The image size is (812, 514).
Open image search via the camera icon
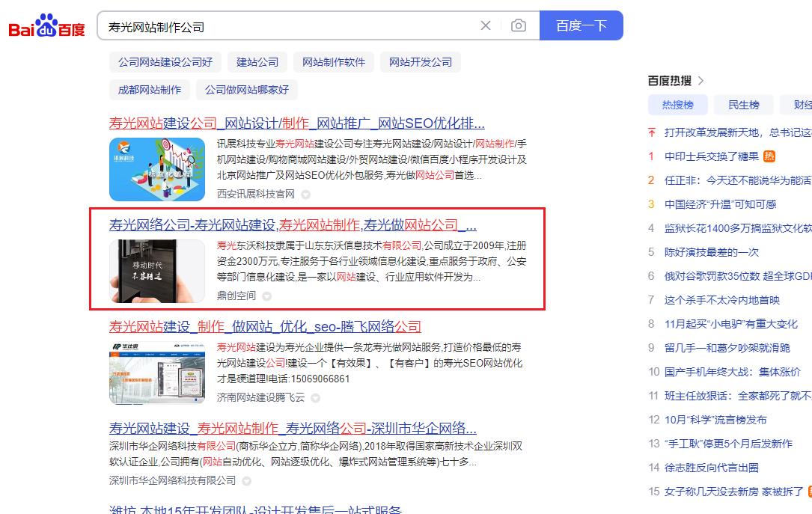click(519, 25)
